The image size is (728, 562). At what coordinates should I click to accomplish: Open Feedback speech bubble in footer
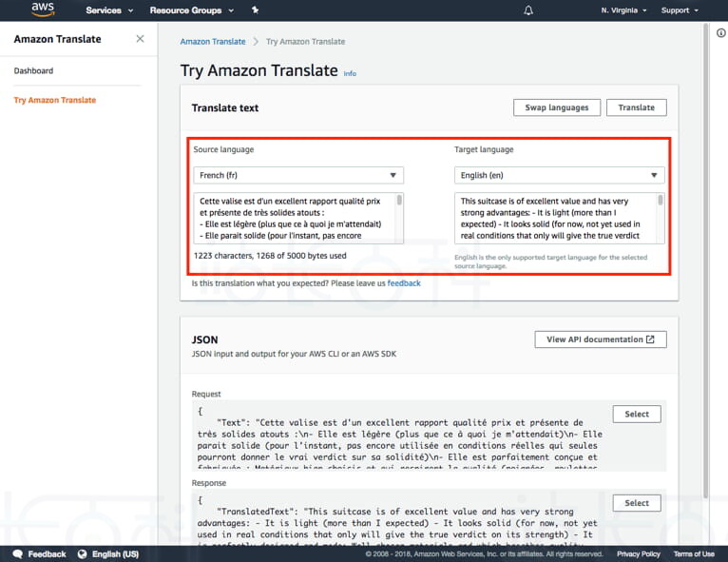pyautogui.click(x=40, y=554)
